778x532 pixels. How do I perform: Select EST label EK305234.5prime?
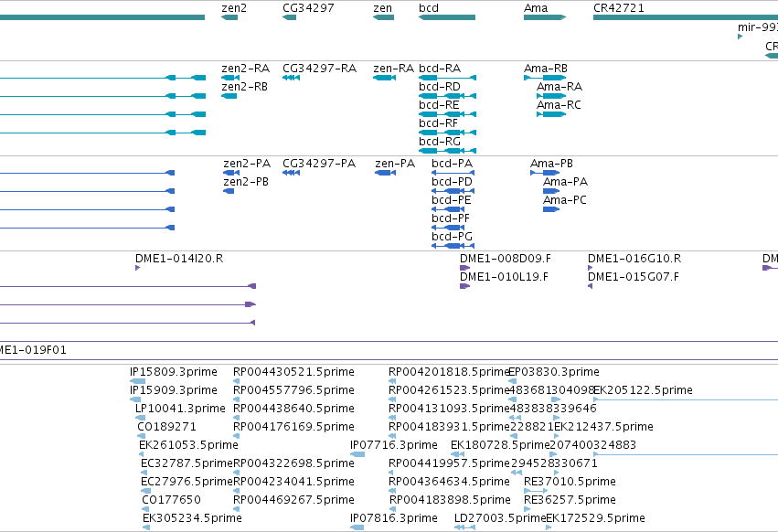click(192, 518)
